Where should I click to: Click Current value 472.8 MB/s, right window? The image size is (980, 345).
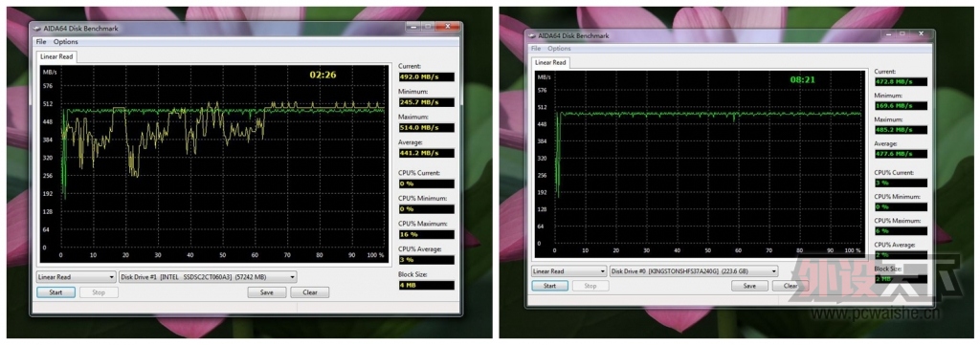pyautogui.click(x=901, y=82)
